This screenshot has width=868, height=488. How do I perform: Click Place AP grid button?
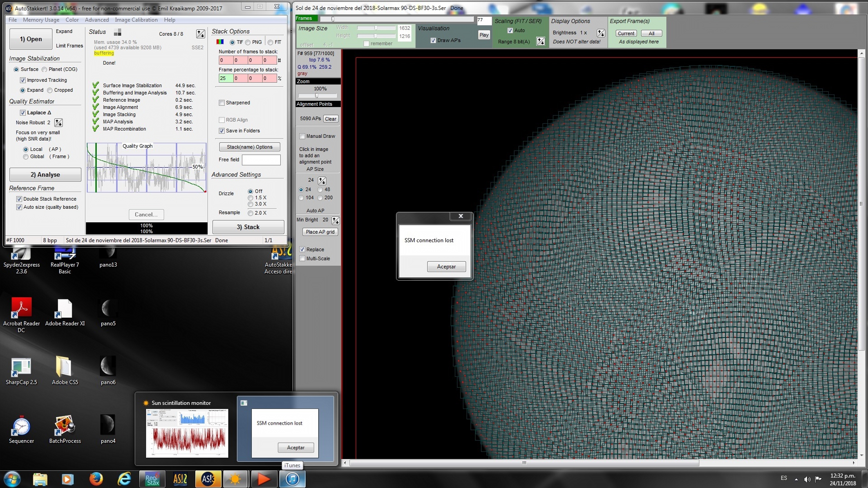coord(320,232)
